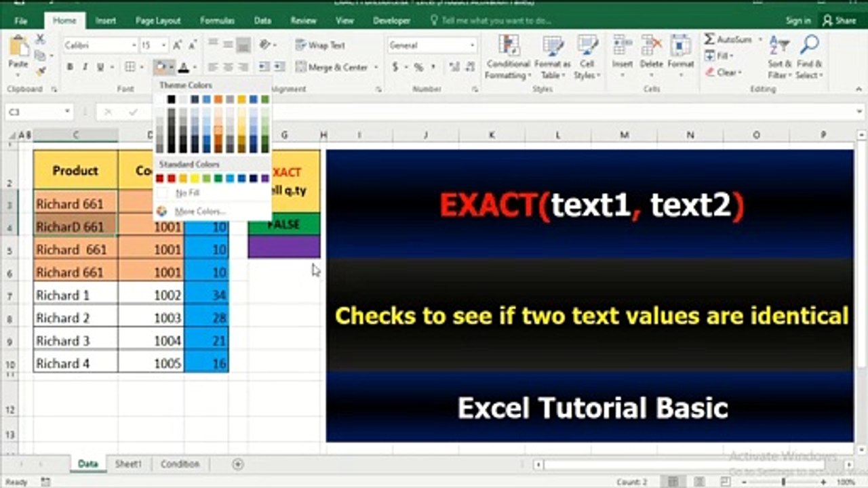The image size is (868, 488).
Task: Open the File tab
Action: tap(21, 20)
